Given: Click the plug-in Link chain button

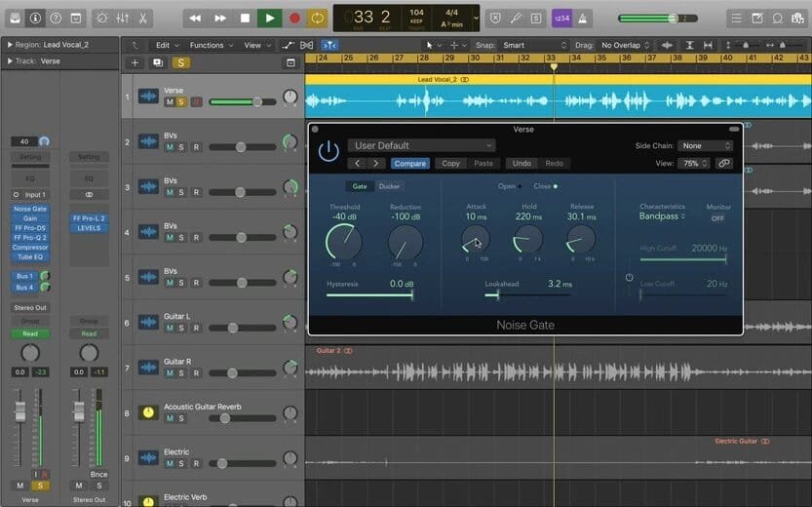Looking at the screenshot, I should pyautogui.click(x=724, y=163).
